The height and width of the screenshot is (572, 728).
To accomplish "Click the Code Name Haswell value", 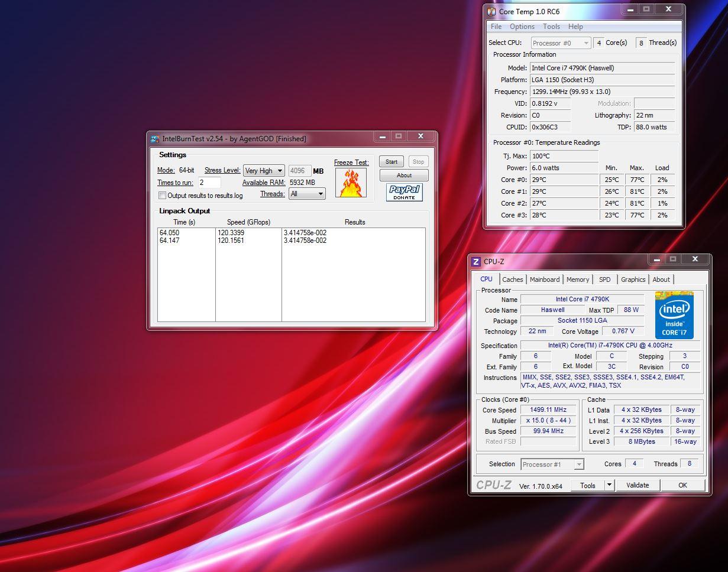I will click(x=552, y=310).
